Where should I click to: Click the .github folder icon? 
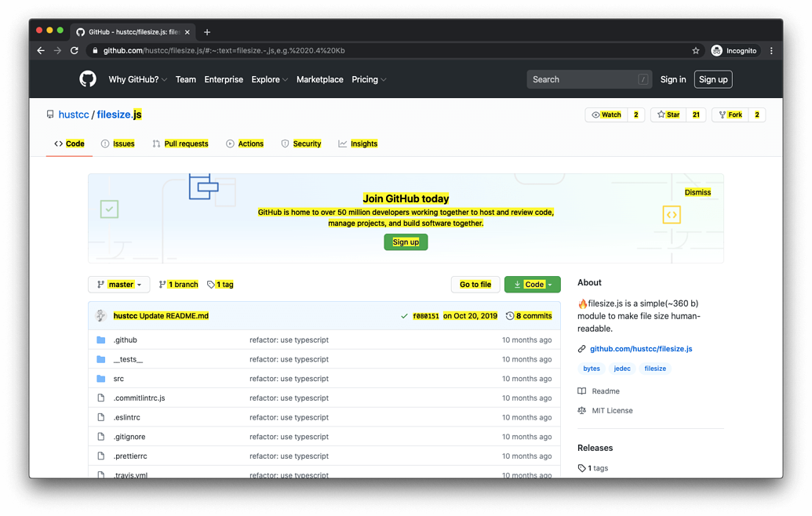101,340
